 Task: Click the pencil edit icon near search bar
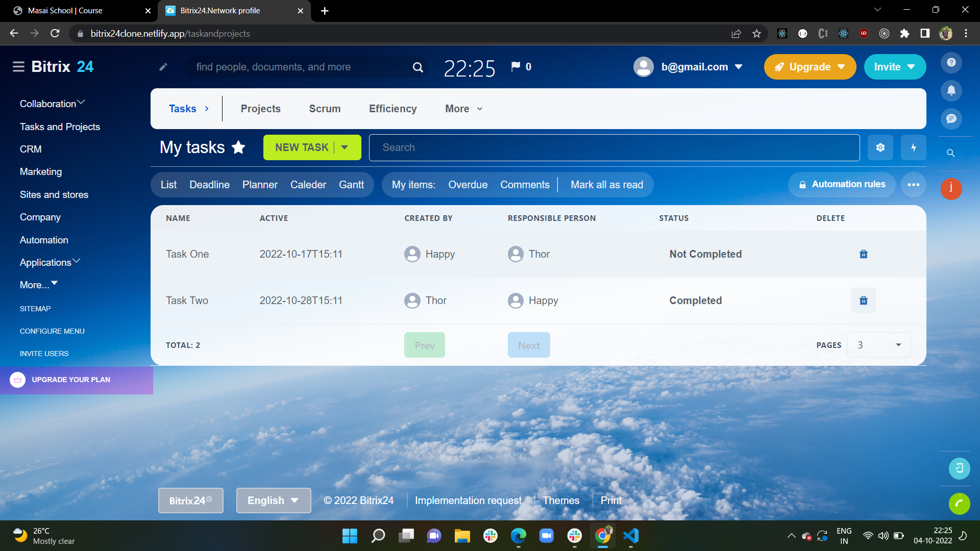point(163,67)
